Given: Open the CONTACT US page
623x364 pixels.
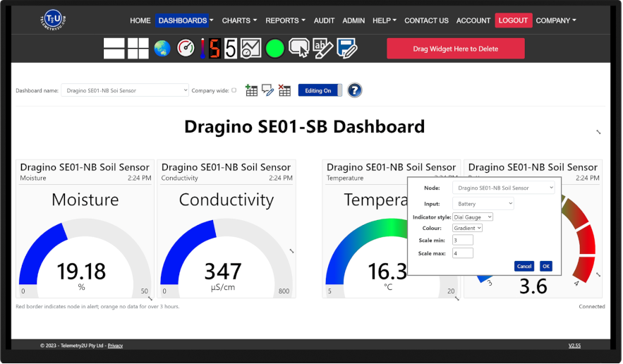Looking at the screenshot, I should 426,20.
